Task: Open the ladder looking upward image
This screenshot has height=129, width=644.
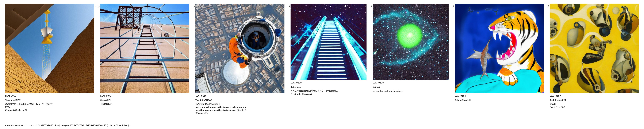Action: click(x=145, y=48)
